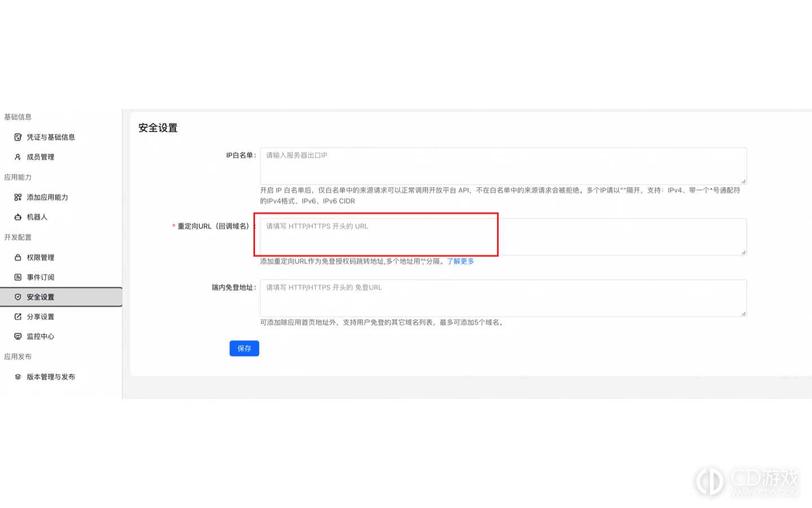The width and height of the screenshot is (812, 508).
Task: Click the credentials and basic info icon
Action: [18, 137]
